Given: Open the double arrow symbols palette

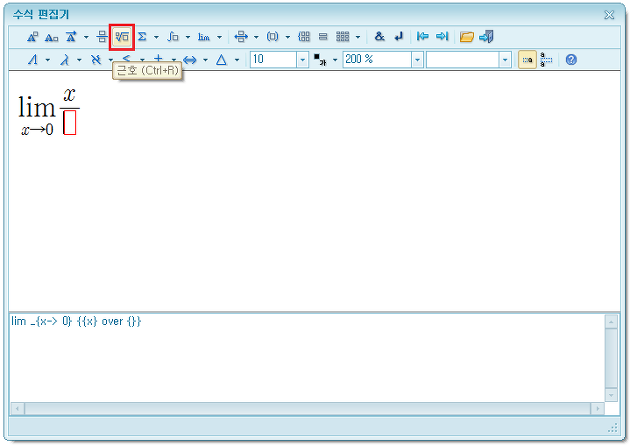Looking at the screenshot, I should (x=190, y=60).
